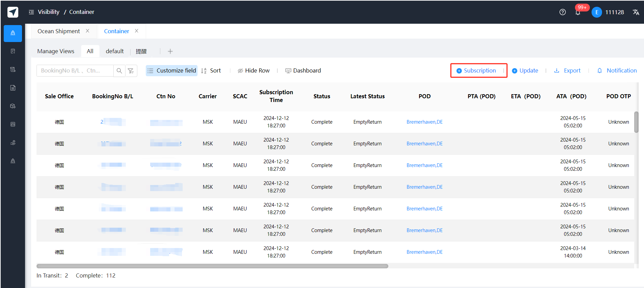
Task: Click the Subscription Time column header
Action: 276,96
